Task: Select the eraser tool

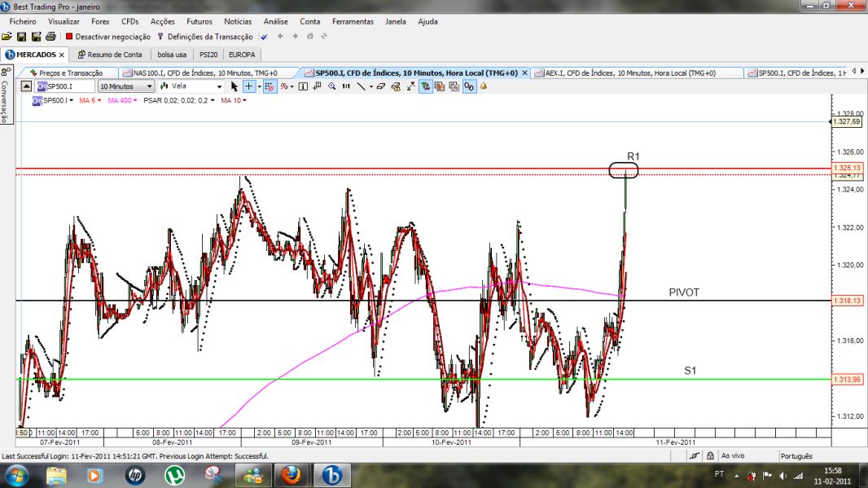Action: [381, 86]
